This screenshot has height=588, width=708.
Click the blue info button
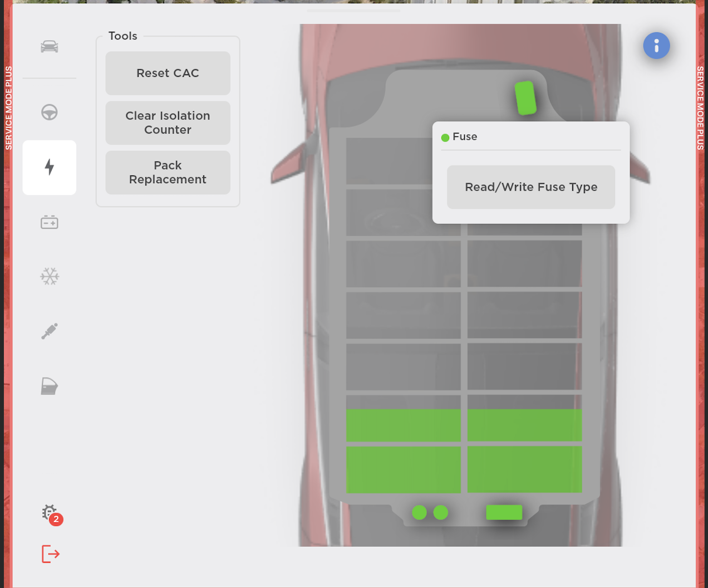click(x=656, y=46)
